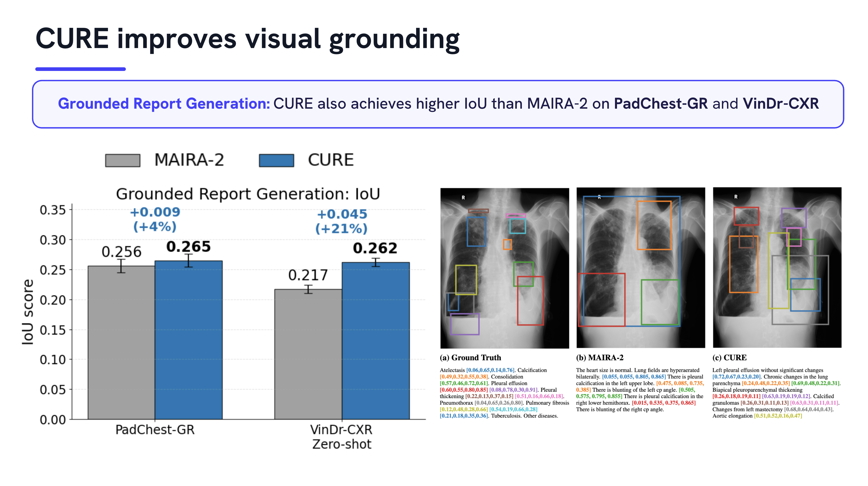The width and height of the screenshot is (868, 486).
Task: Click the VinDr-CXR Zero-shot axis label
Action: tap(341, 437)
